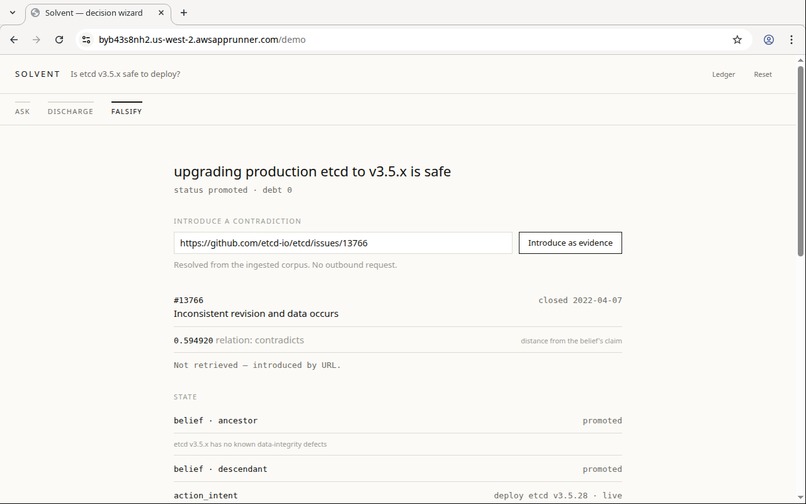Screen dimensions: 806x504
Task: Open the Chrome three-dot menu
Action: click(x=791, y=40)
